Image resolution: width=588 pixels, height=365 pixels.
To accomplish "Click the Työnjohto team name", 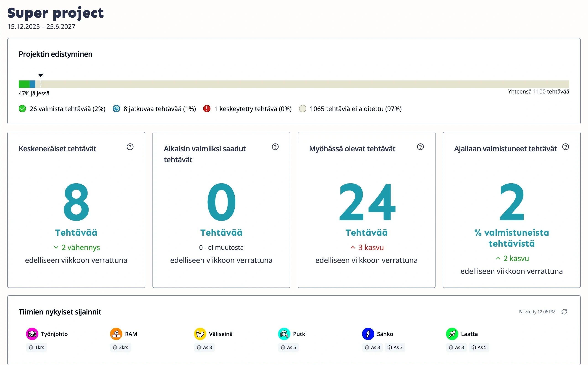I will (54, 334).
